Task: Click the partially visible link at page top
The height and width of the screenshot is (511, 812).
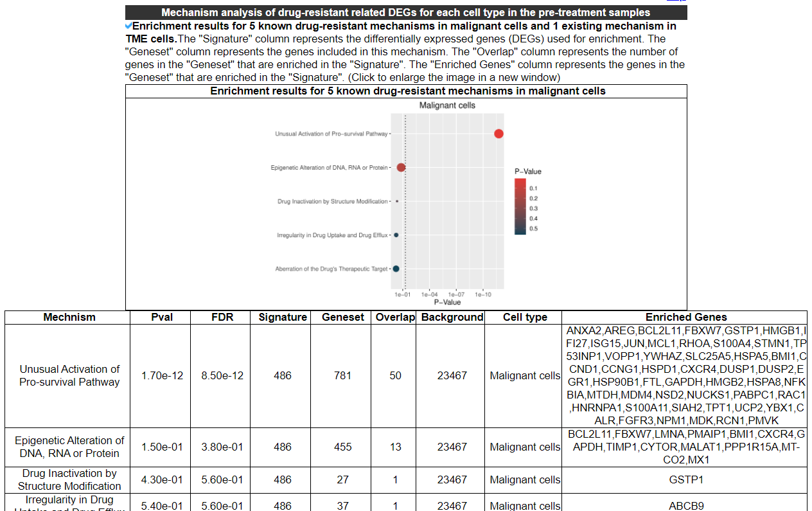Action: (x=676, y=1)
